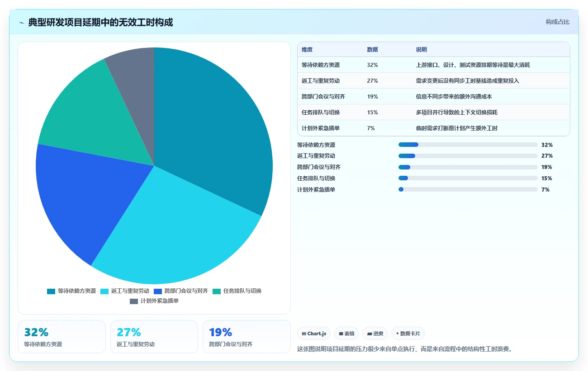Click the lightning icon beside the chart title
Screen dimensions: 588x371
(22, 23)
